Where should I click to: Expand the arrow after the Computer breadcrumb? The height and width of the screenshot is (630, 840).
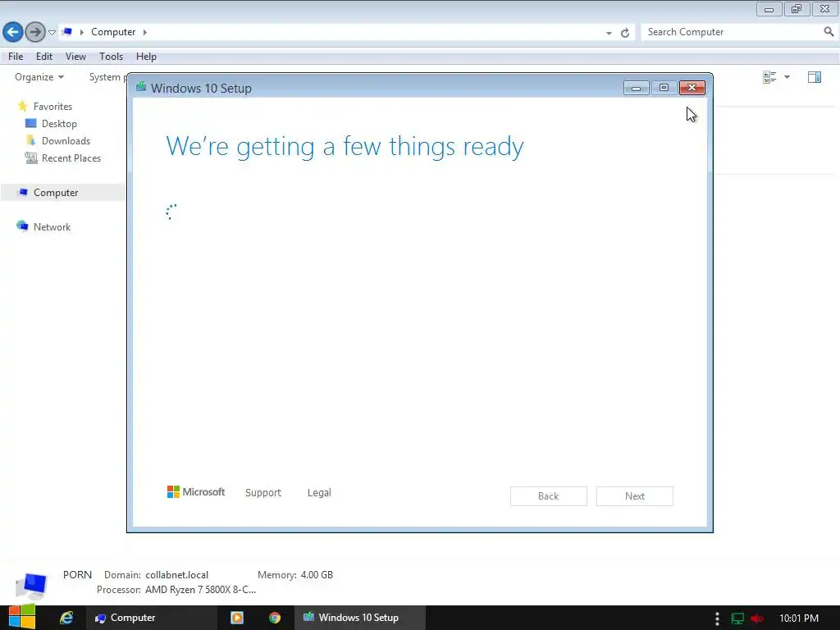[x=144, y=32]
